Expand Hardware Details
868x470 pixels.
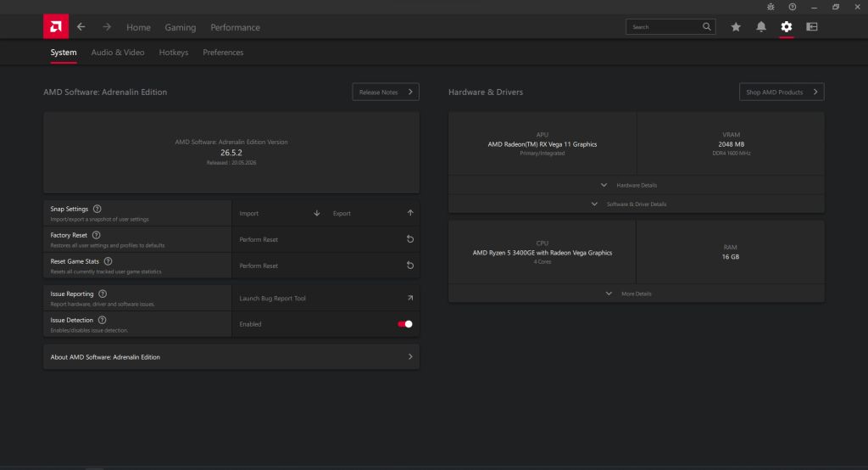click(x=636, y=185)
